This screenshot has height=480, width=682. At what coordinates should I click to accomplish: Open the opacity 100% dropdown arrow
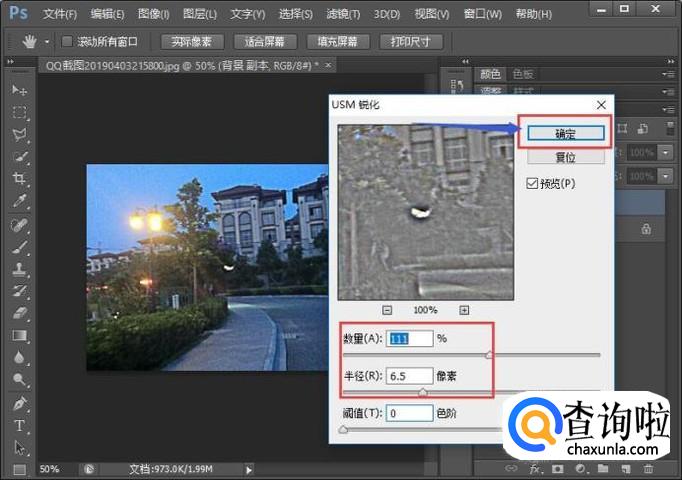(664, 153)
